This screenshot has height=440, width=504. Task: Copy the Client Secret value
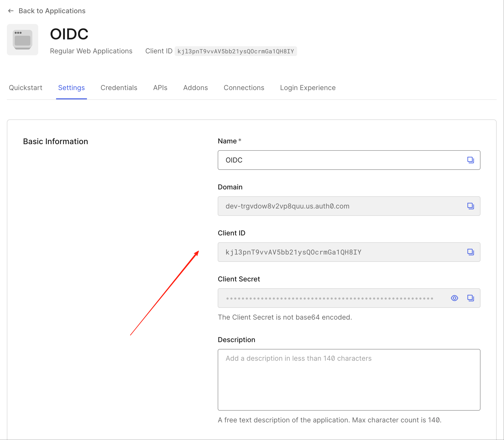(470, 298)
